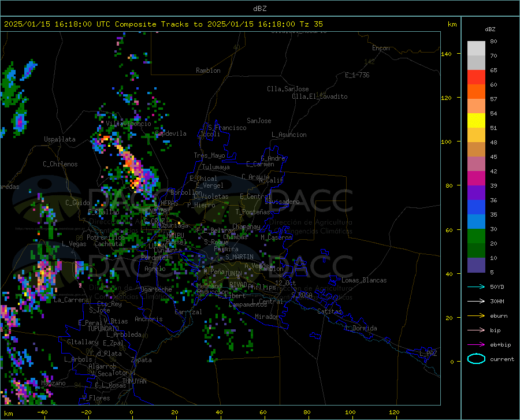Click the '36' value on dBZ scale
520x420 pixels.
point(493,200)
